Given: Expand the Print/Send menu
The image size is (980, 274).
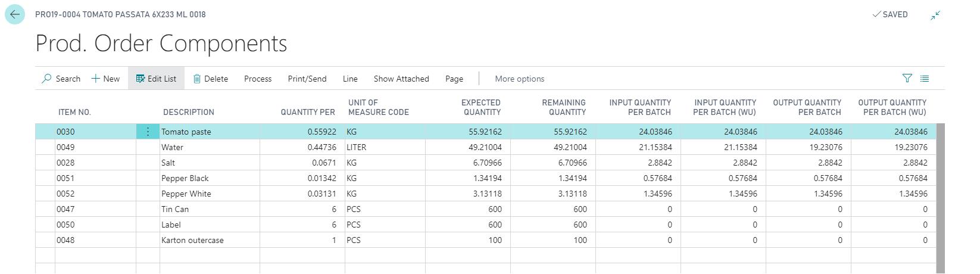Looking at the screenshot, I should click(x=307, y=79).
